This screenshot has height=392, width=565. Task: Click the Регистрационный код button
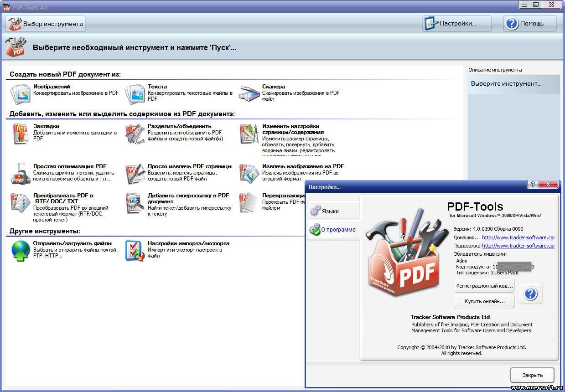point(484,286)
